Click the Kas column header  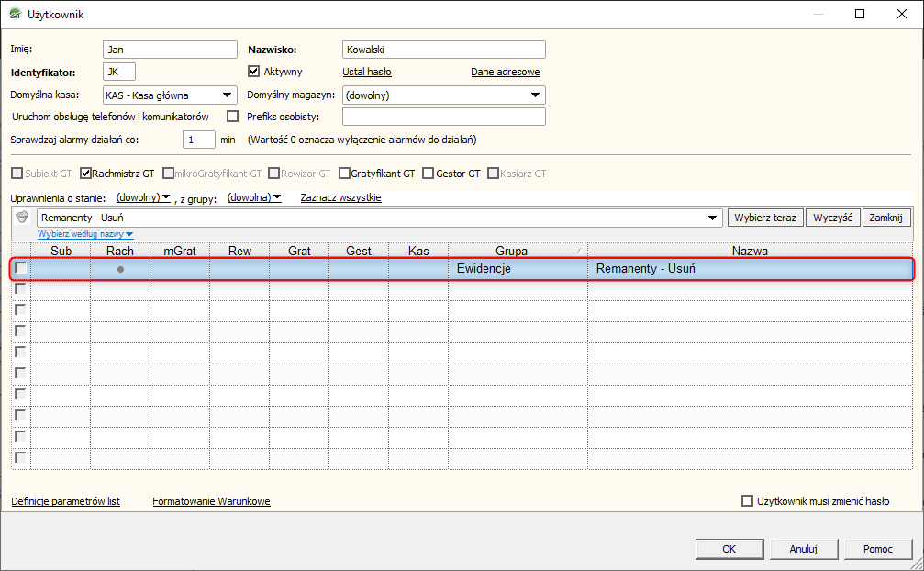click(418, 251)
